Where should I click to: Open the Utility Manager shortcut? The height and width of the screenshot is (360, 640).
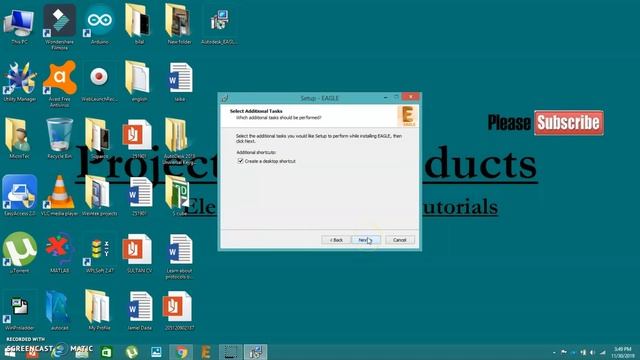[19, 82]
